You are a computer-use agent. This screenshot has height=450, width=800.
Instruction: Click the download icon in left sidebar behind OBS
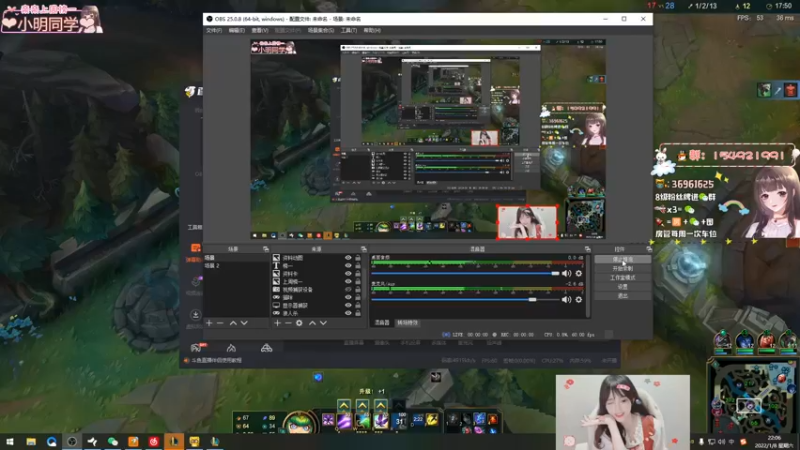pyautogui.click(x=195, y=315)
